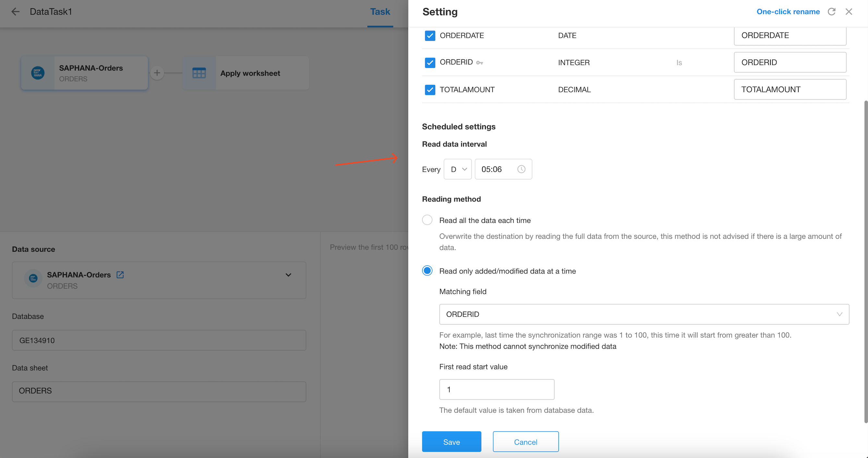This screenshot has width=868, height=458.
Task: Click the SAP HANA icon in Data source selector
Action: [33, 278]
